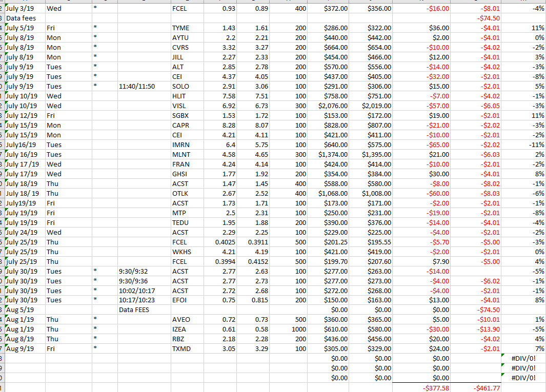Select the 10:02/10:17 time cell

pos(144,291)
